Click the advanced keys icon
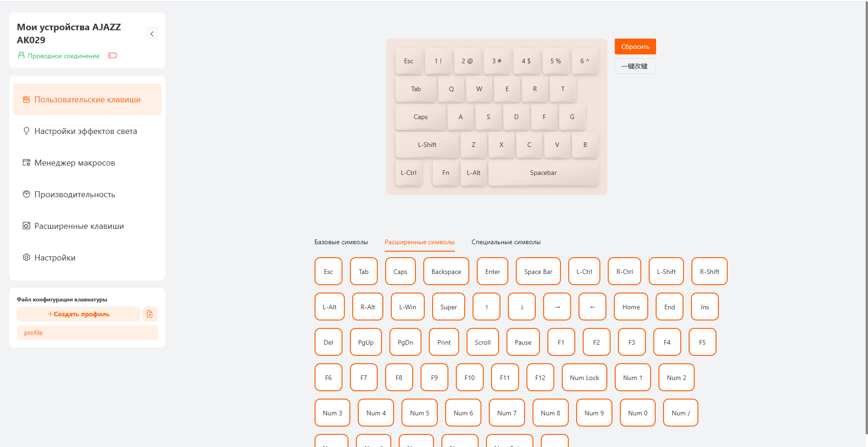This screenshot has height=447, width=868. pyautogui.click(x=26, y=226)
